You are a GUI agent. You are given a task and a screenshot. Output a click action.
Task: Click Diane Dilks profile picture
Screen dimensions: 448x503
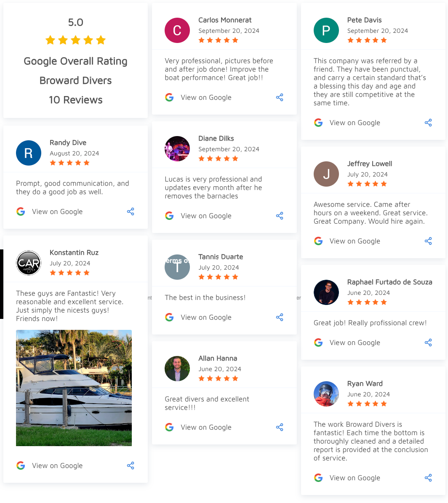coord(177,149)
